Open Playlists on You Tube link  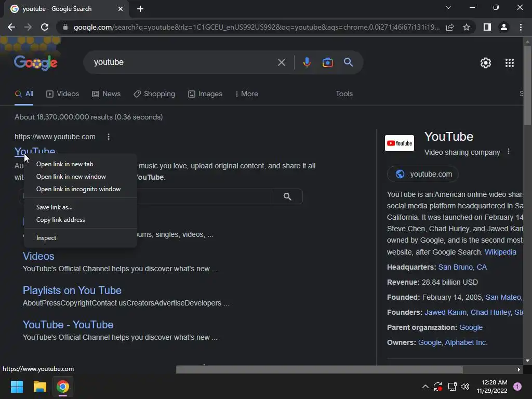click(72, 290)
